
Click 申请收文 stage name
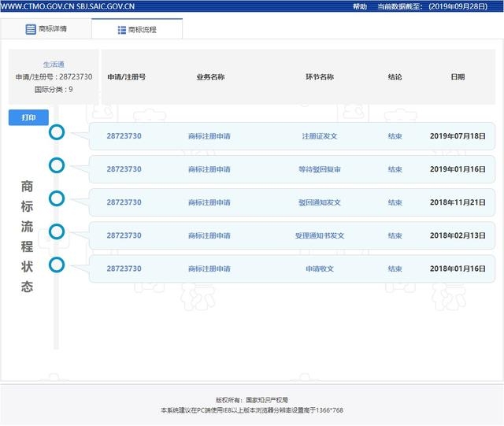pos(320,269)
